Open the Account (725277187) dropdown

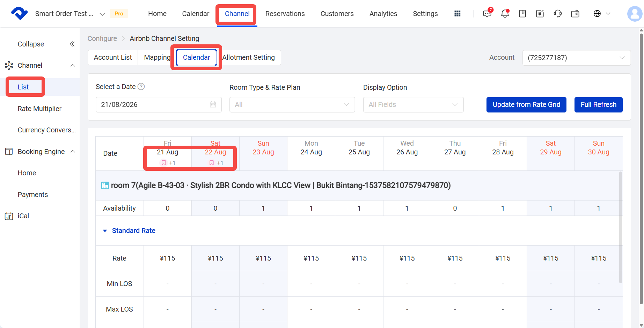(x=577, y=58)
